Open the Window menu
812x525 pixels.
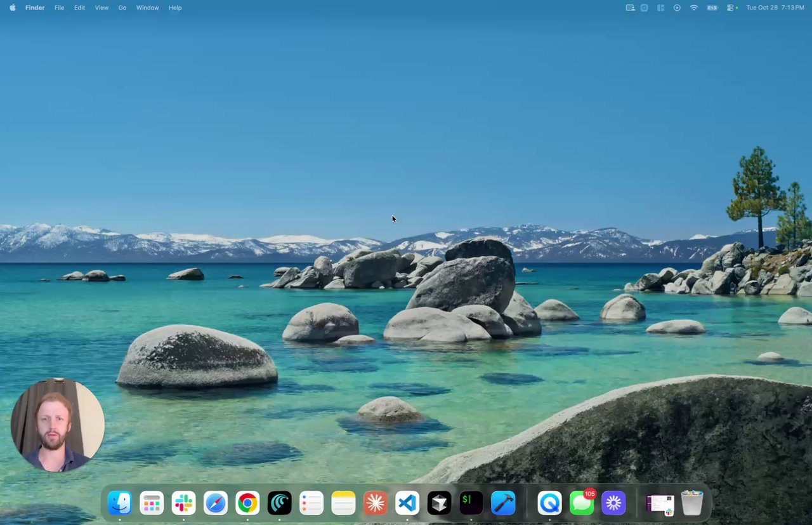tap(147, 8)
